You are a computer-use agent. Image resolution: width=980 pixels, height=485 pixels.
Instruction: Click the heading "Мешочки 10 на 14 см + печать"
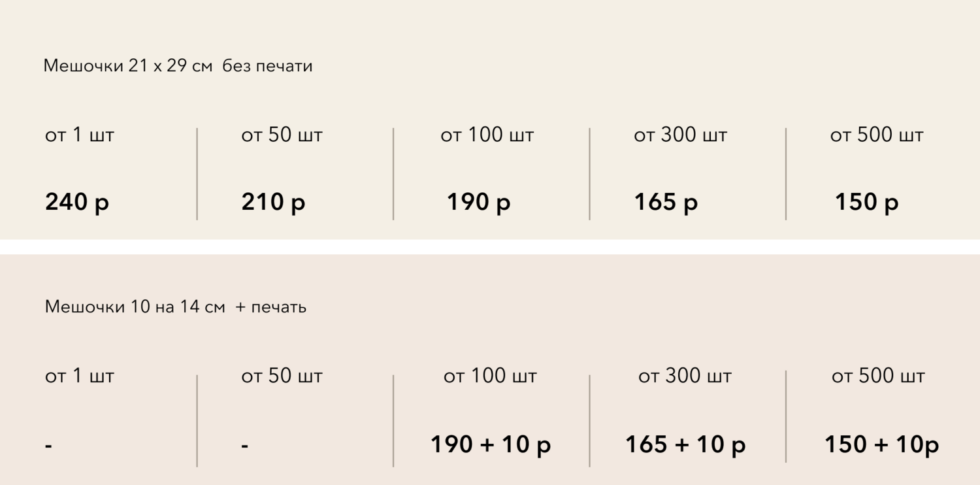(175, 307)
